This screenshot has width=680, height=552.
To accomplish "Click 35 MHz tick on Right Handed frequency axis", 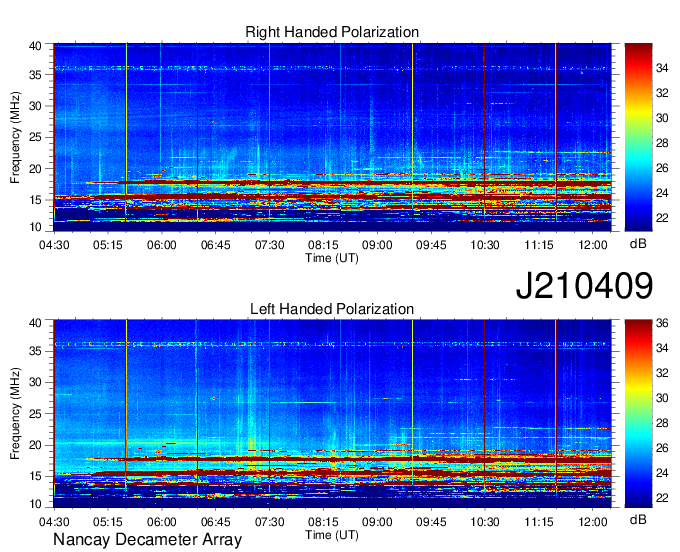I will (35, 75).
